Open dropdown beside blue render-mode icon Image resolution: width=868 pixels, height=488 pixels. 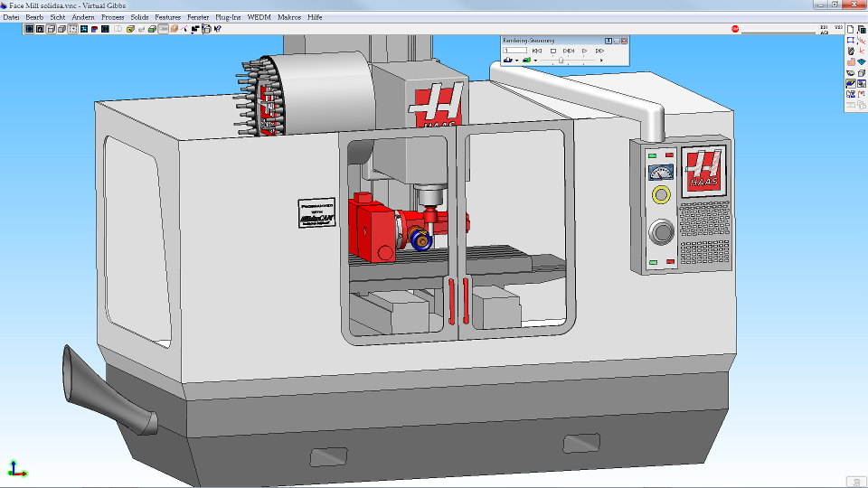coord(517,61)
